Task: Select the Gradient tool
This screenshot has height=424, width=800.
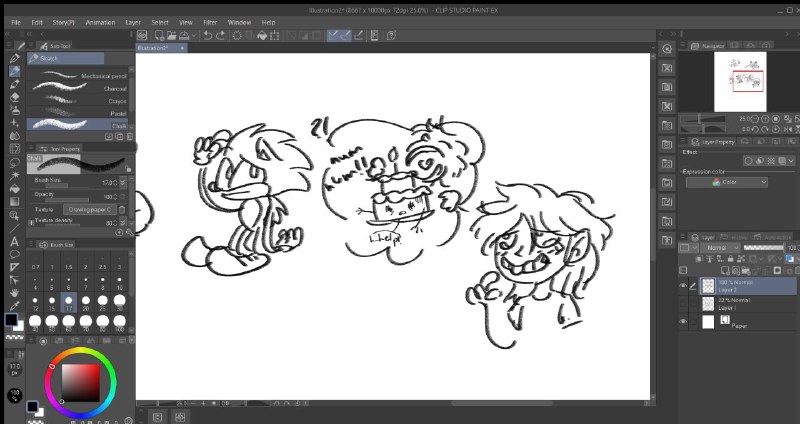Action: tap(14, 202)
